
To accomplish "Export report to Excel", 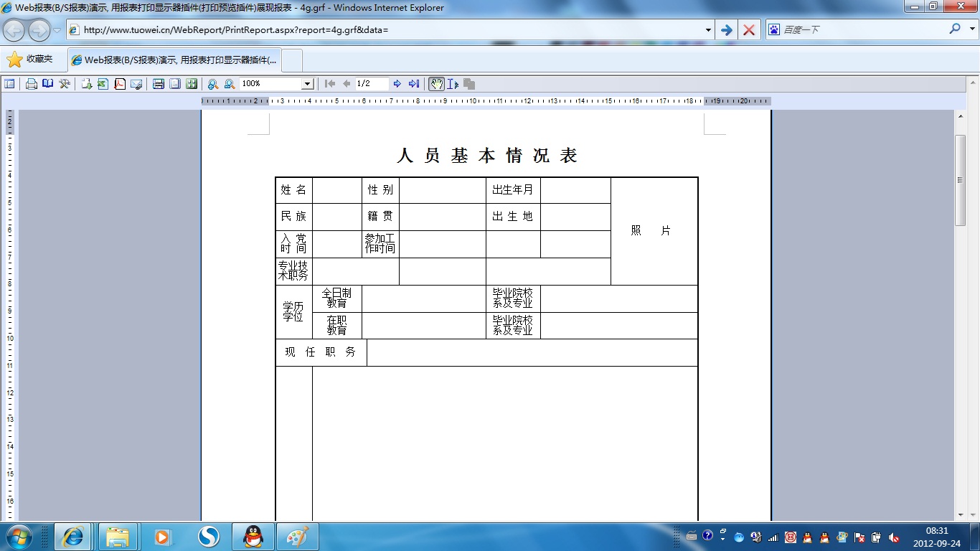I will coord(103,84).
